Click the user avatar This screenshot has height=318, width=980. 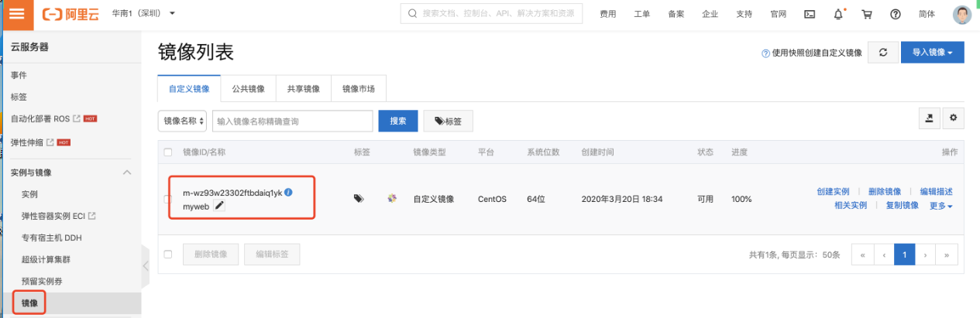(x=961, y=14)
